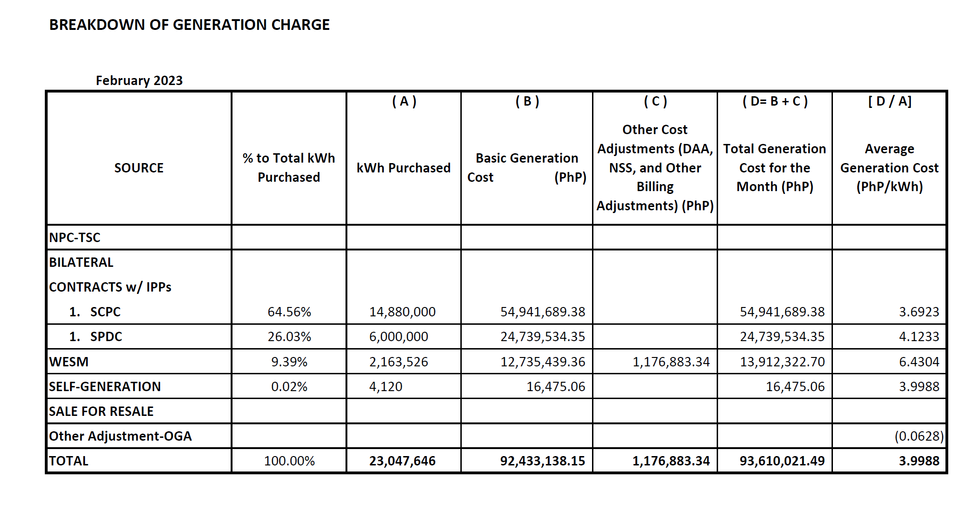Select the ( B ) column label
980x507 pixels.
click(527, 101)
